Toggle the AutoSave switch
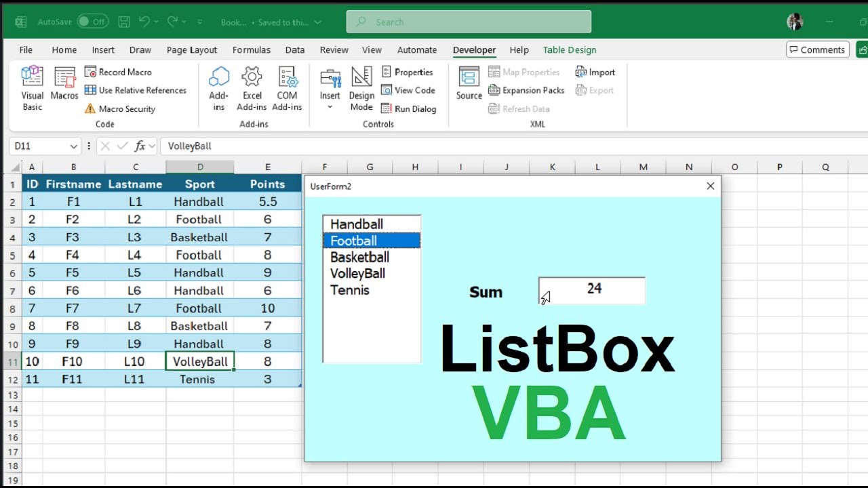The height and width of the screenshot is (488, 868). click(93, 22)
